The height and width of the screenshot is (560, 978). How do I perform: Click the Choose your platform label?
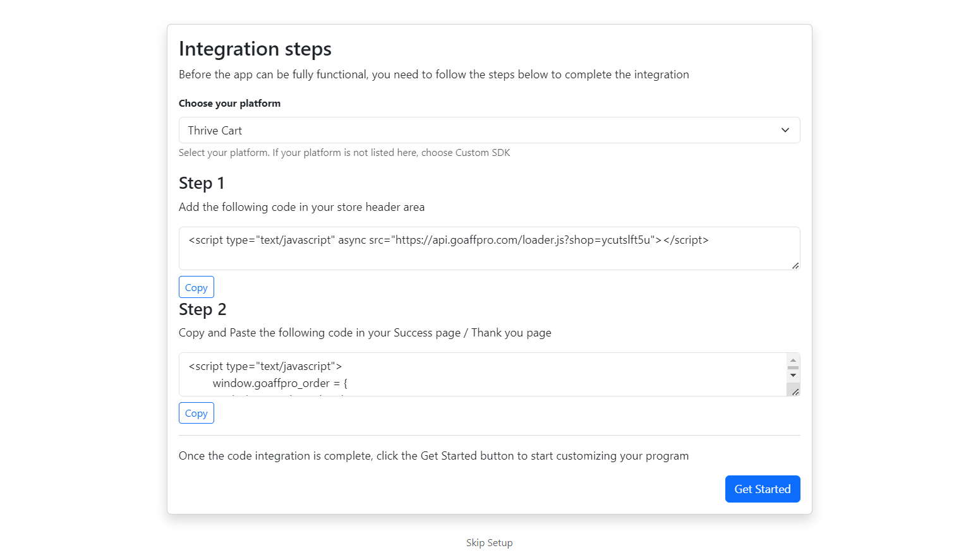[229, 104]
